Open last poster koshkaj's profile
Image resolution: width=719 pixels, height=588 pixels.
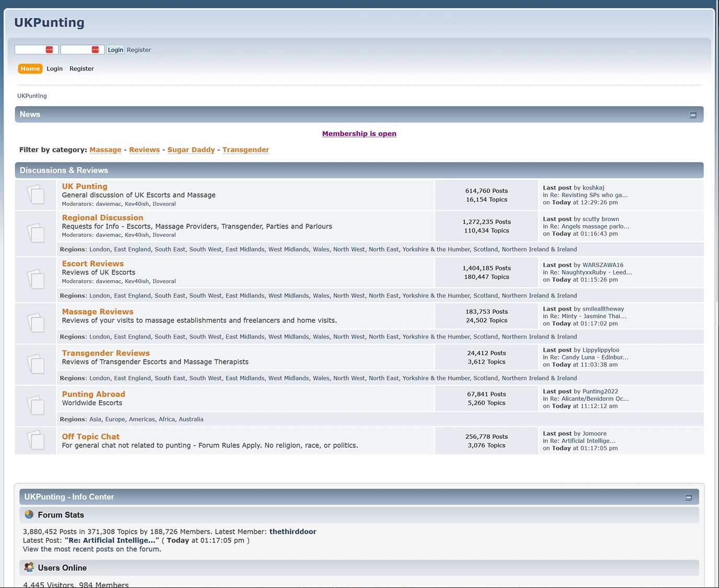pos(594,188)
